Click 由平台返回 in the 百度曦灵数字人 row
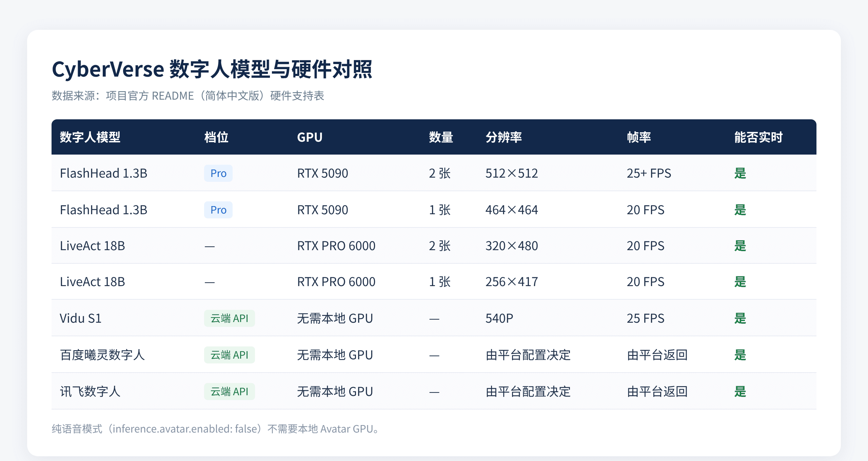 pyautogui.click(x=657, y=355)
